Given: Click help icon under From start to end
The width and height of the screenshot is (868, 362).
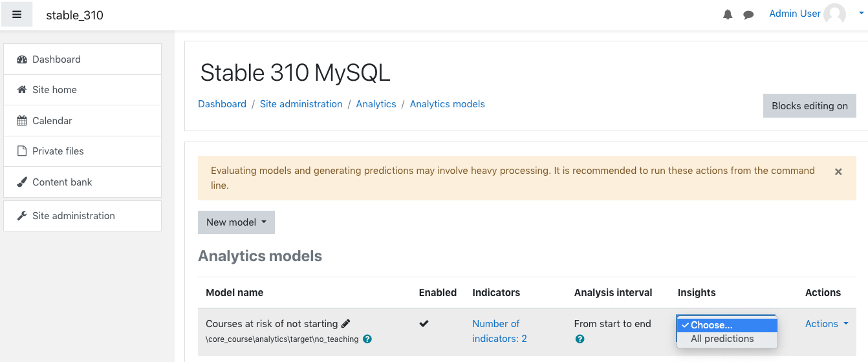Looking at the screenshot, I should click(580, 339).
